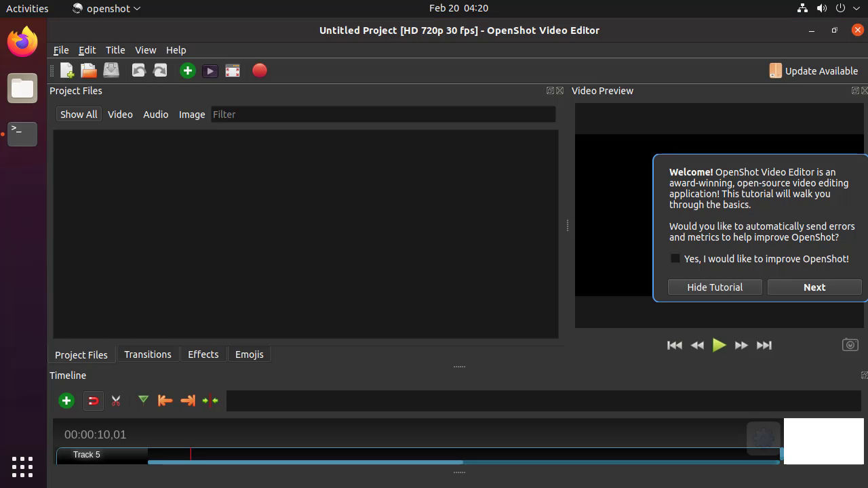Toggle fullscreen with the film strip icon

[x=233, y=70]
